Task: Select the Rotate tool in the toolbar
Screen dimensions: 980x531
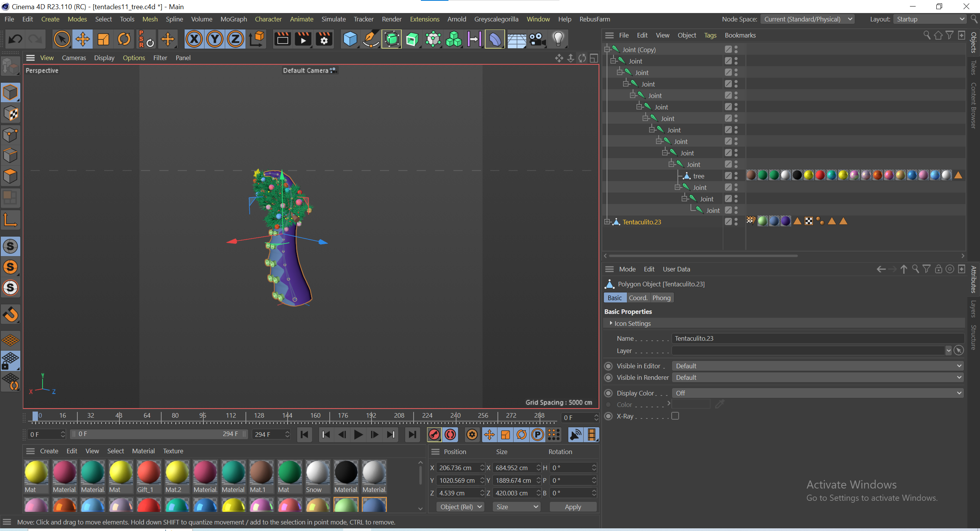Action: (124, 39)
